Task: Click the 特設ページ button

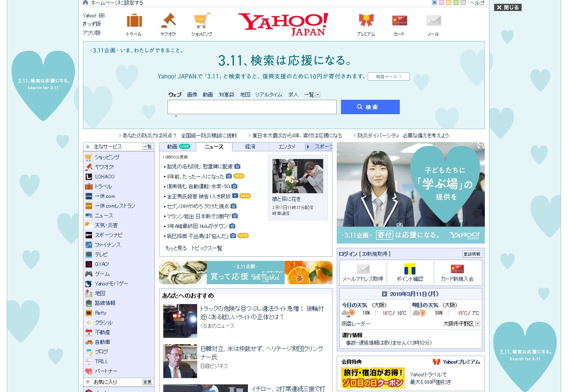Action: click(x=390, y=77)
